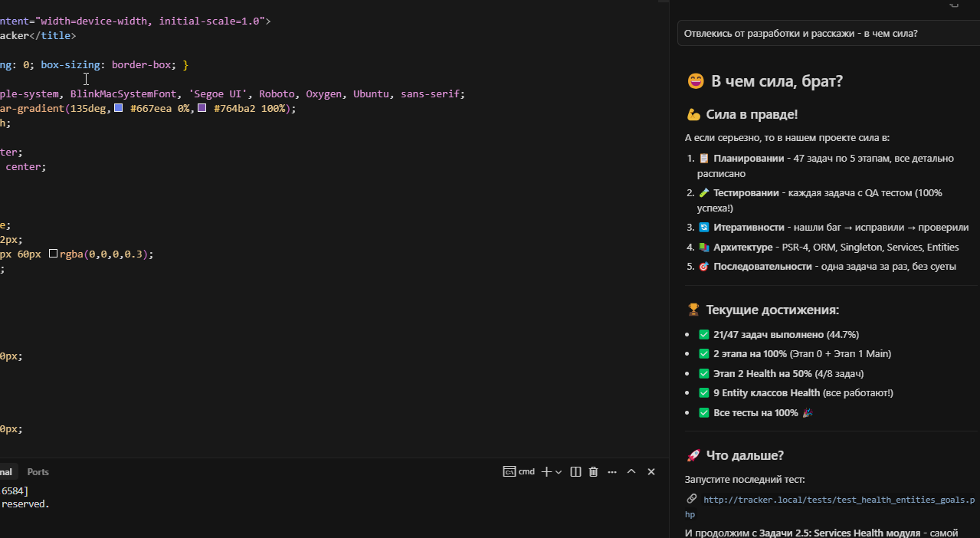Open terminal panel more actions ellipsis
Image resolution: width=980 pixels, height=538 pixels.
612,472
